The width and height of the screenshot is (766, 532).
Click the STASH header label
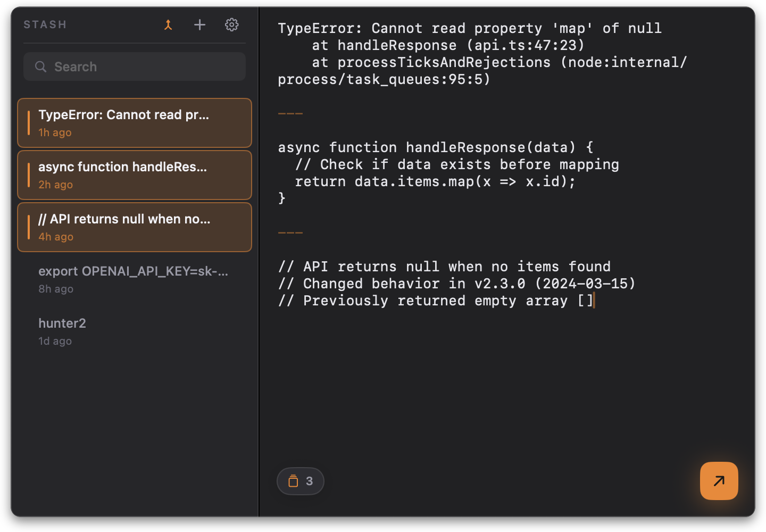(x=45, y=24)
